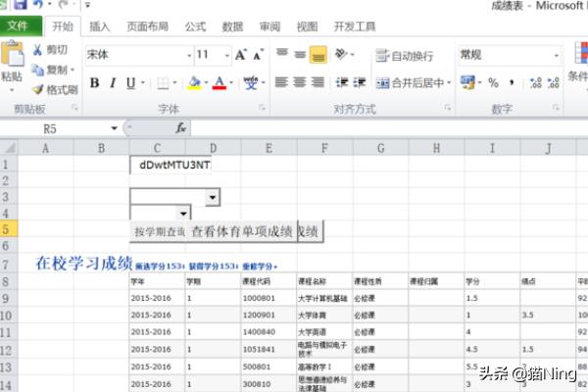Click the percent style icon
The height and width of the screenshot is (392, 588).
(x=493, y=83)
